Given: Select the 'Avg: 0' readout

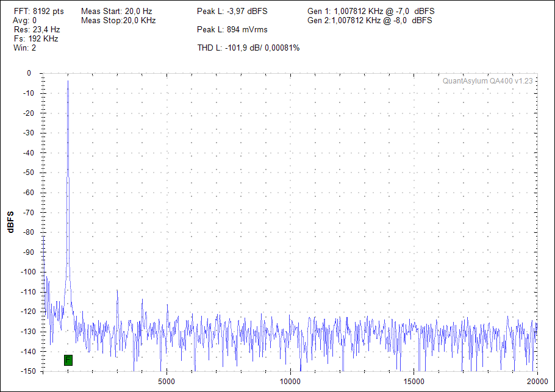Looking at the screenshot, I should point(25,21).
